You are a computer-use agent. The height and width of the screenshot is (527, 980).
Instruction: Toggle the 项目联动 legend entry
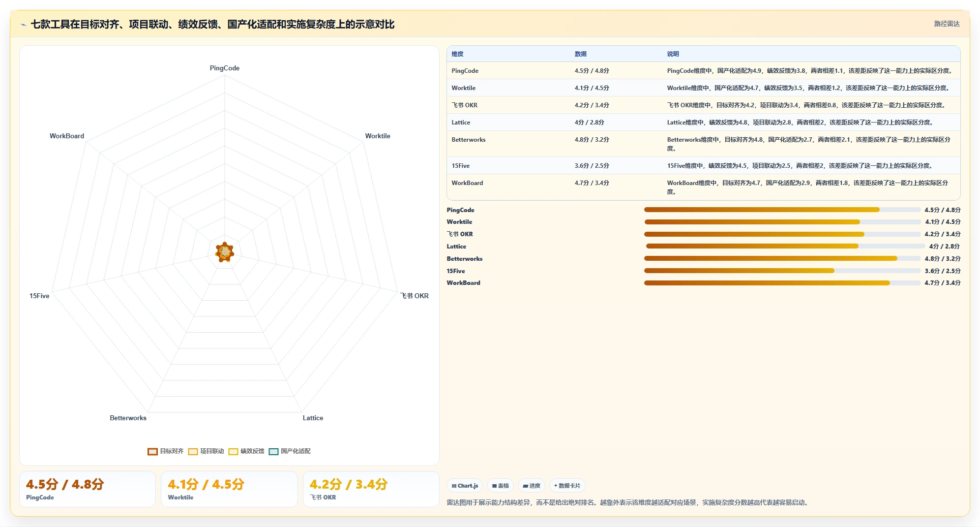click(x=206, y=451)
